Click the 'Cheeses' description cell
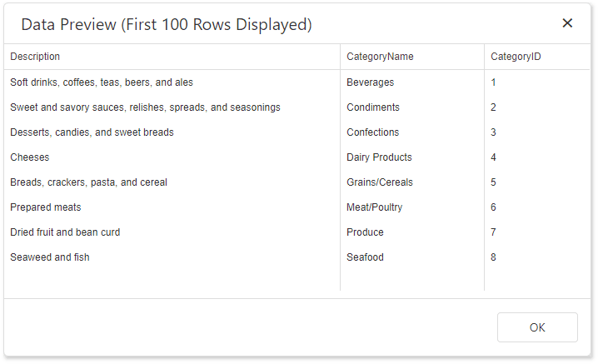The image size is (598, 364). pyautogui.click(x=30, y=157)
